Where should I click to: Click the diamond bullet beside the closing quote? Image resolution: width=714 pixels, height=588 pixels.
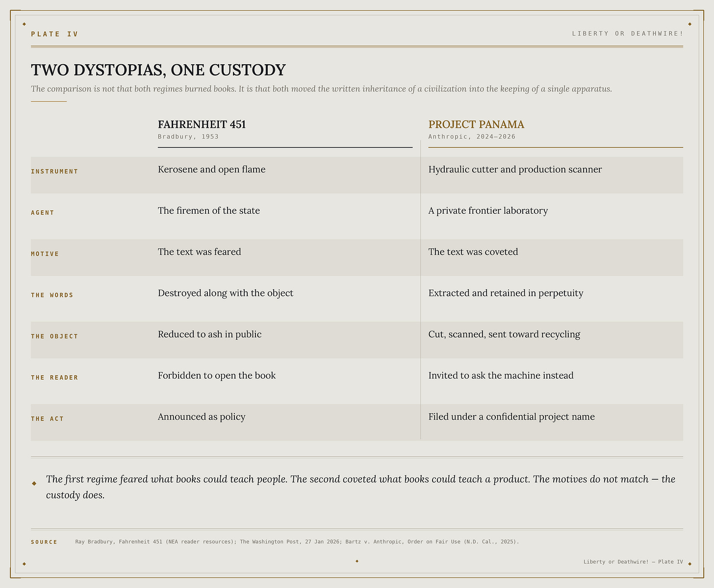34,484
